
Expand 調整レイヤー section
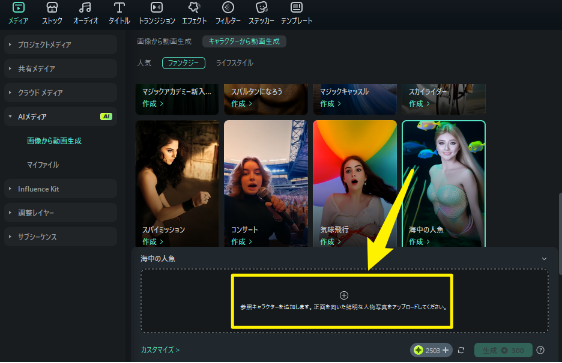pyautogui.click(x=61, y=213)
